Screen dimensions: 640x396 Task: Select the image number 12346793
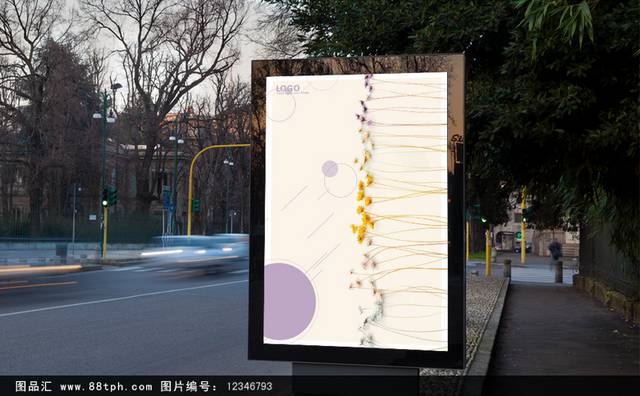(249, 386)
